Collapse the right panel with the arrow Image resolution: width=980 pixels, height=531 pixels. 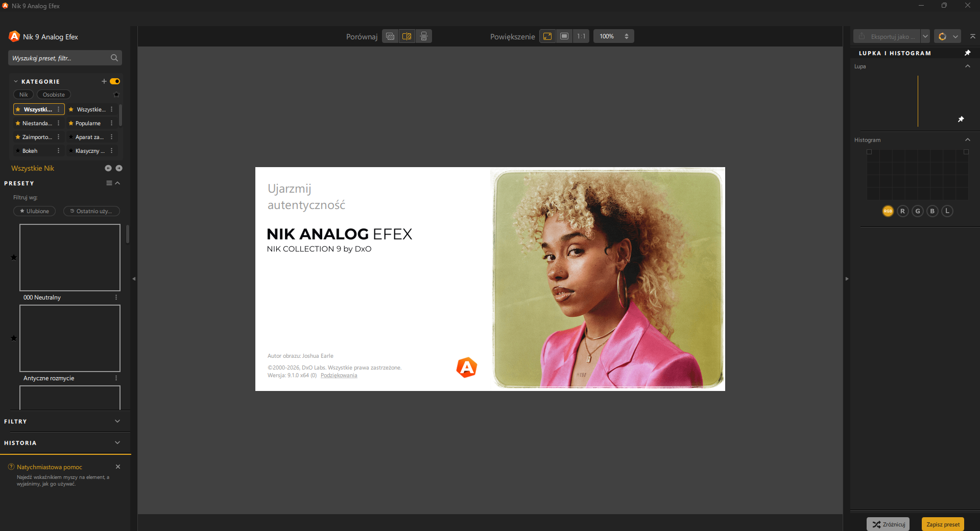(846, 279)
